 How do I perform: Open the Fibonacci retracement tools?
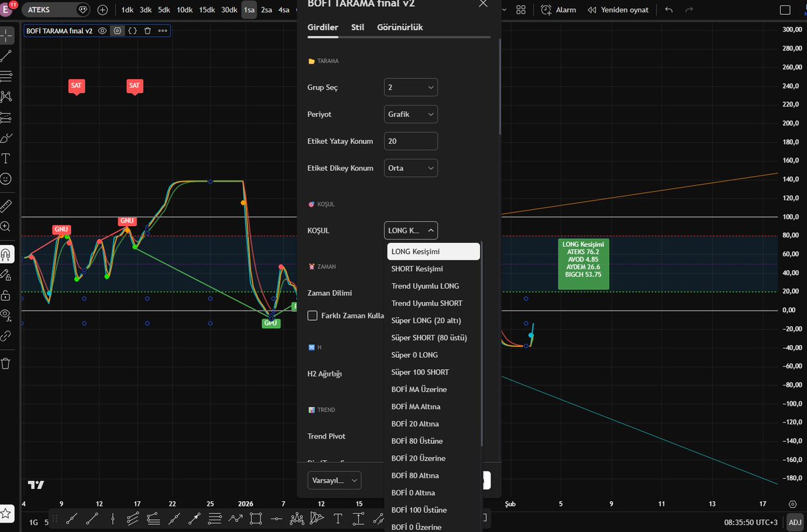(x=6, y=77)
